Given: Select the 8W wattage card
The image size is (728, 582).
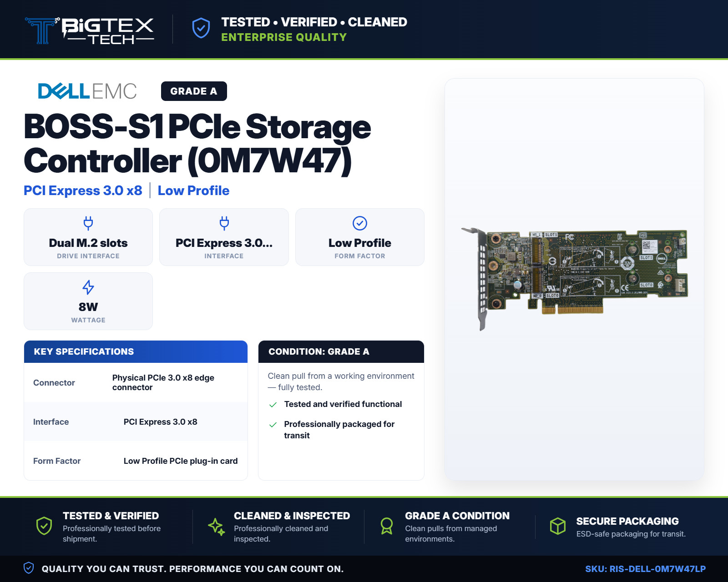Looking at the screenshot, I should tap(88, 301).
